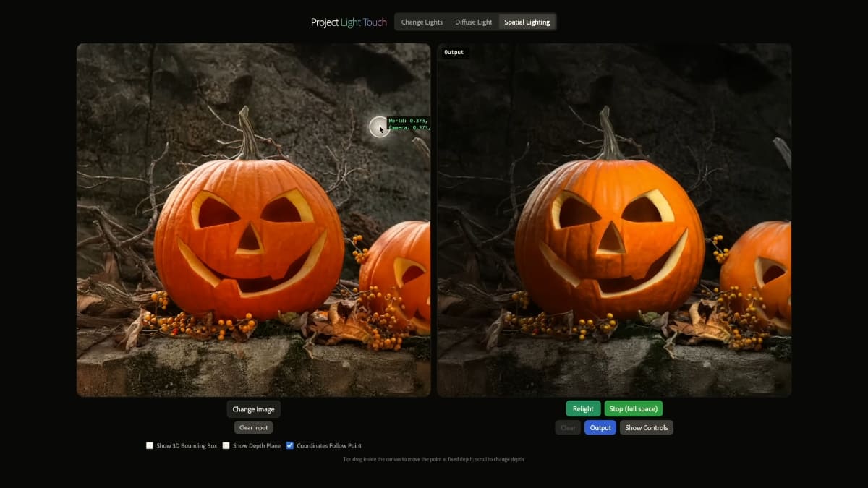Click the blue Output button
The image size is (868, 488).
coord(600,427)
